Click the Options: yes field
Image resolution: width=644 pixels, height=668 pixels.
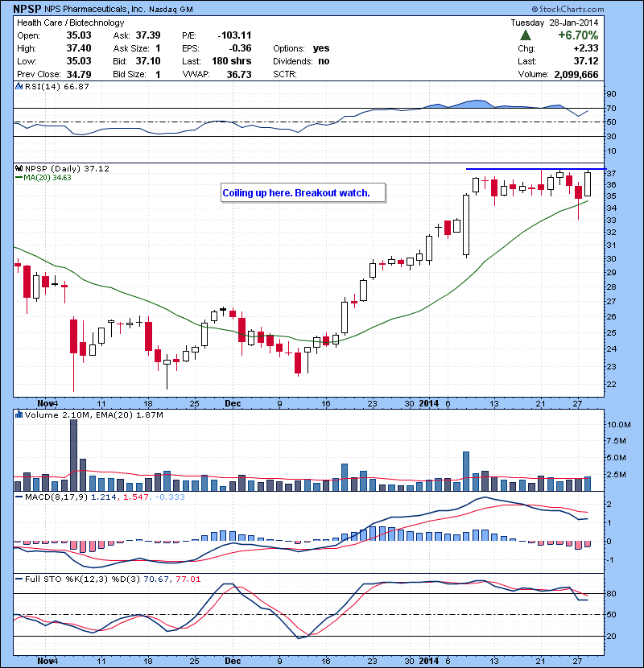point(301,48)
